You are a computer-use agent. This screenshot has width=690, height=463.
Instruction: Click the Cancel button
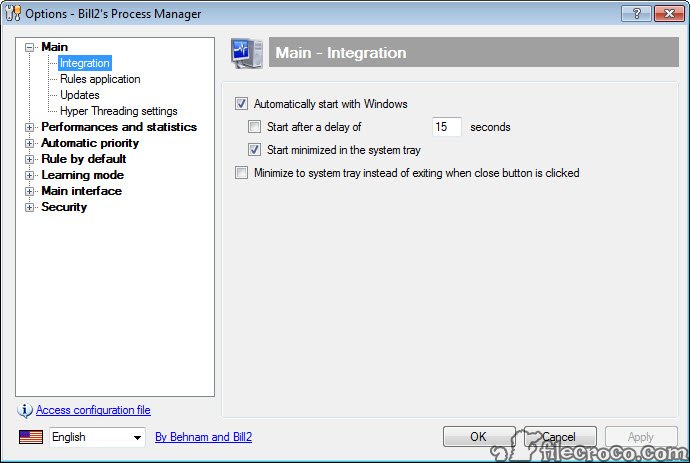pos(560,437)
